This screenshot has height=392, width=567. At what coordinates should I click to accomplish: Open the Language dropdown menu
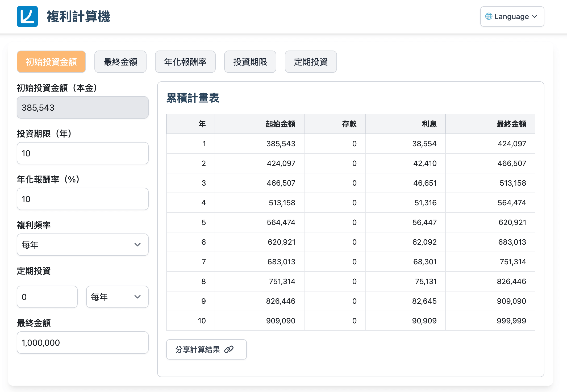tap(512, 16)
